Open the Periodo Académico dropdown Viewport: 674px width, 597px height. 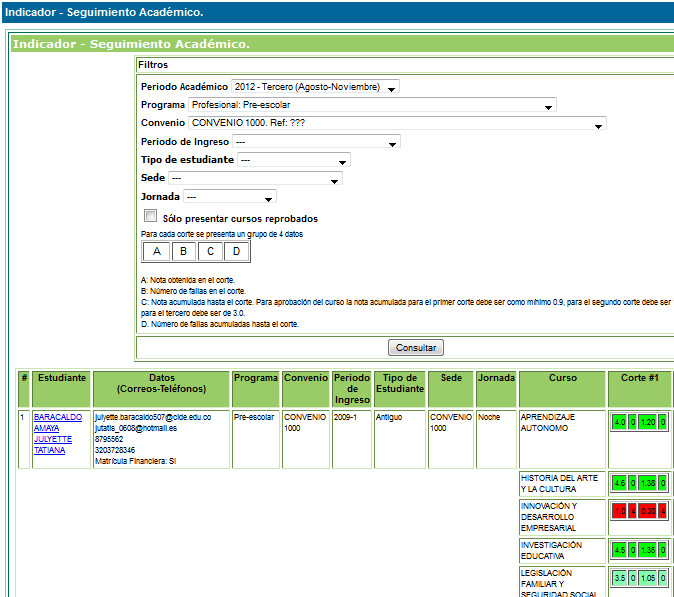315,87
